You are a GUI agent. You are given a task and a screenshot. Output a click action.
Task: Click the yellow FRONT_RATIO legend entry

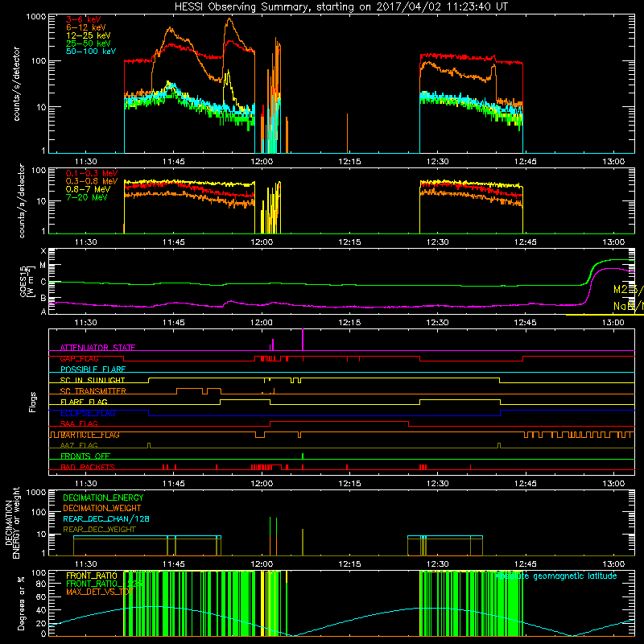[x=92, y=576]
